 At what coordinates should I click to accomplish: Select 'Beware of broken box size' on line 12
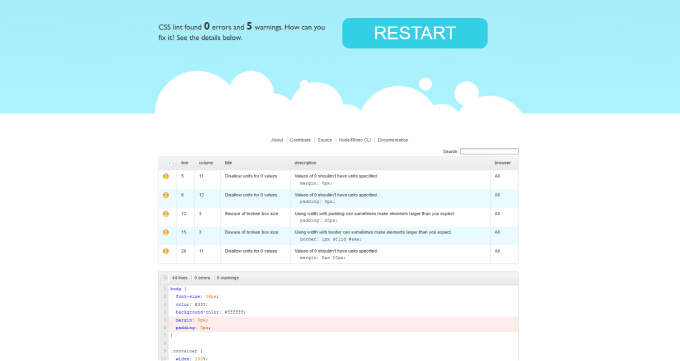pos(251,213)
